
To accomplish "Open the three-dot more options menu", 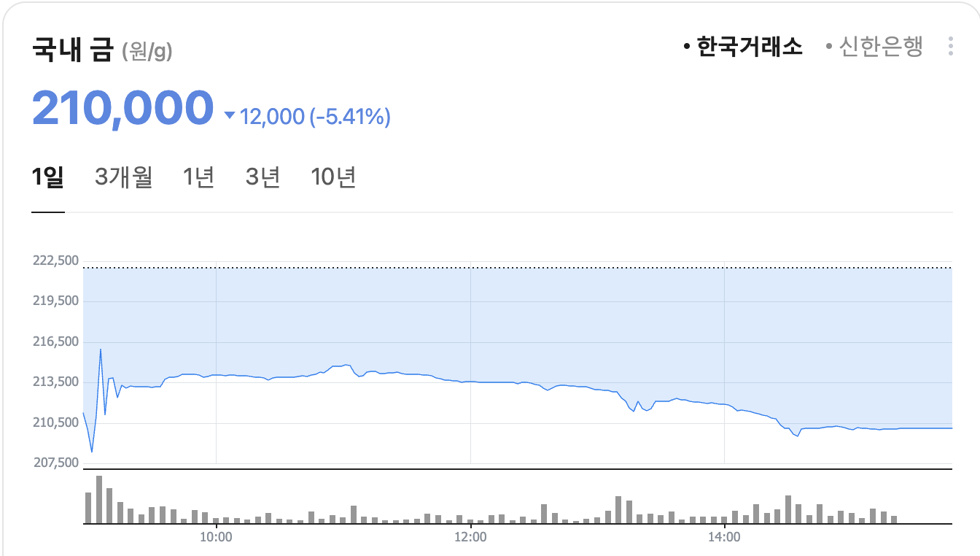I will [x=950, y=47].
